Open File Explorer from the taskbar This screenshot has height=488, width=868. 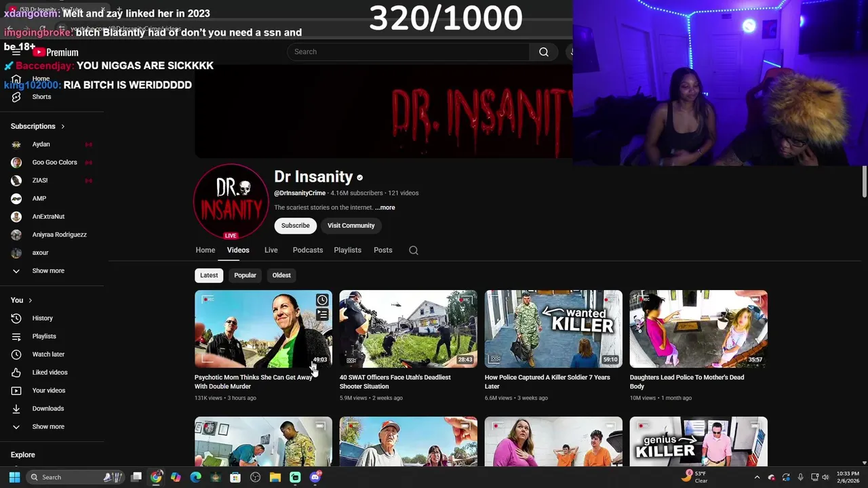pos(275,477)
